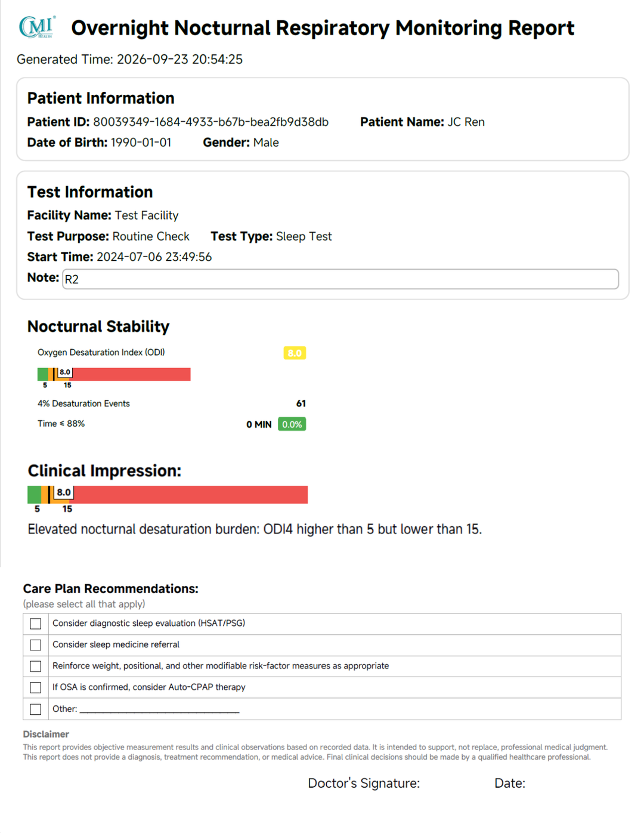Enable the 'If OSA is confirmed' Auto-CPAP checkbox
The image size is (644, 833).
(36, 687)
